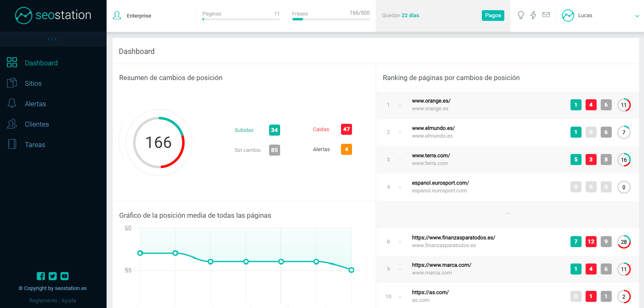The height and width of the screenshot is (308, 644).
Task: Open the Twitter social icon
Action: point(53,276)
